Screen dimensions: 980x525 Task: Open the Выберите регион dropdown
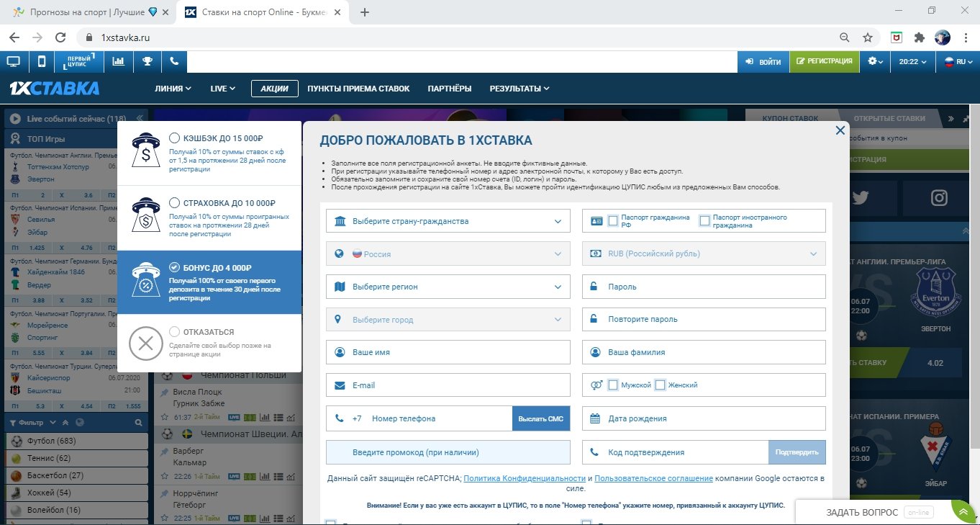448,287
